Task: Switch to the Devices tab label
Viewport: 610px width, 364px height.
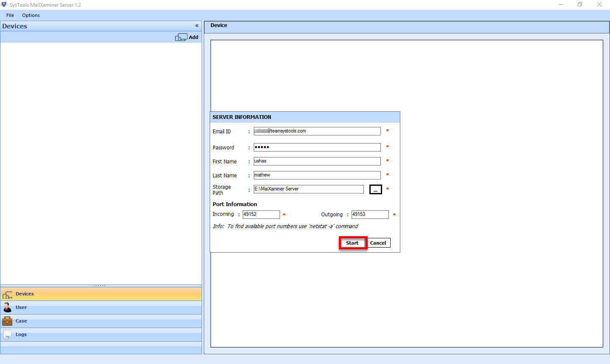Action: [25, 294]
